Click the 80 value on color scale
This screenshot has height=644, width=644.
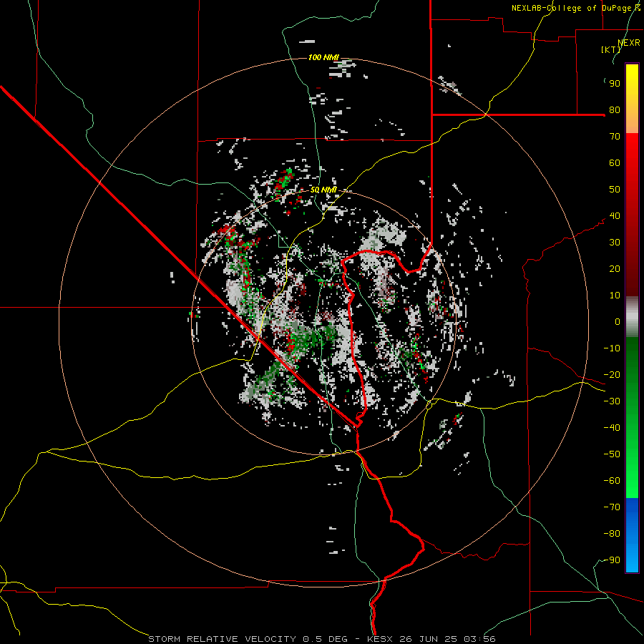[615, 109]
